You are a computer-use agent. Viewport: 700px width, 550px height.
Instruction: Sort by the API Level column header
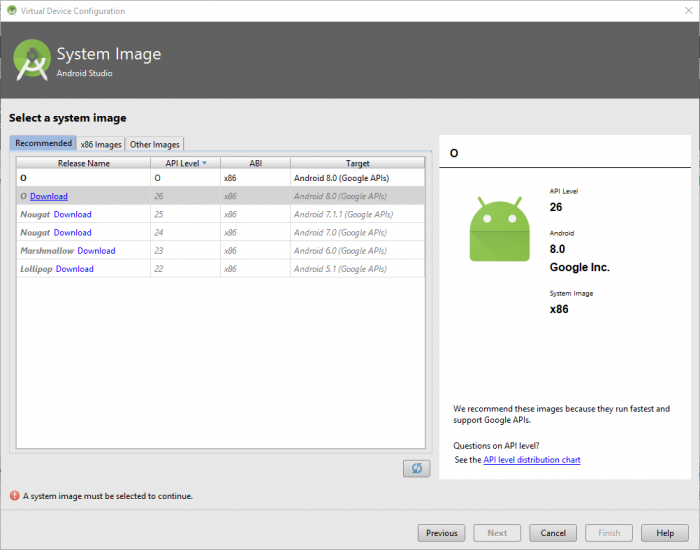point(185,163)
